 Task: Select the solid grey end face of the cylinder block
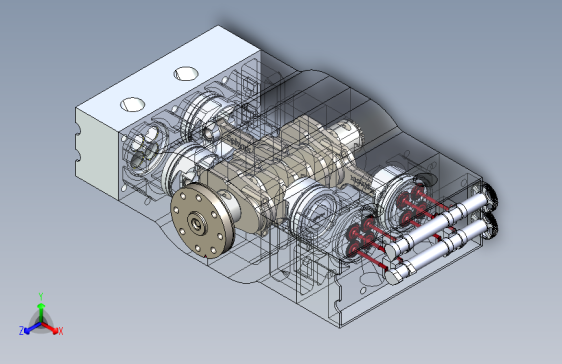pyautogui.click(x=97, y=154)
